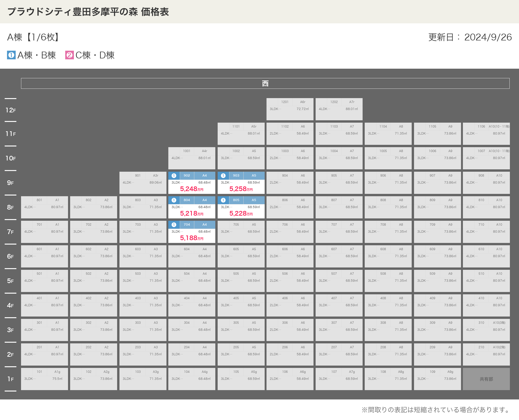Click the A棟【1/6枚】 heading
The image size is (519, 420).
[x=33, y=37]
